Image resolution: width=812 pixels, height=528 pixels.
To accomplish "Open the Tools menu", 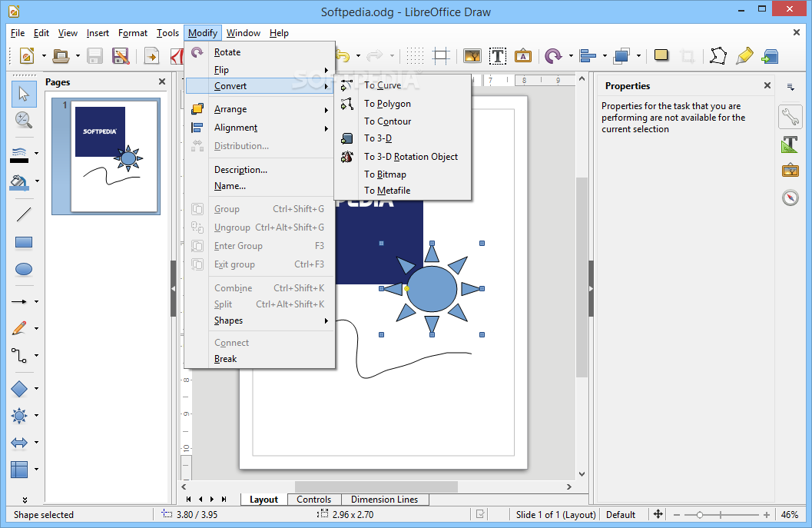I will [167, 32].
